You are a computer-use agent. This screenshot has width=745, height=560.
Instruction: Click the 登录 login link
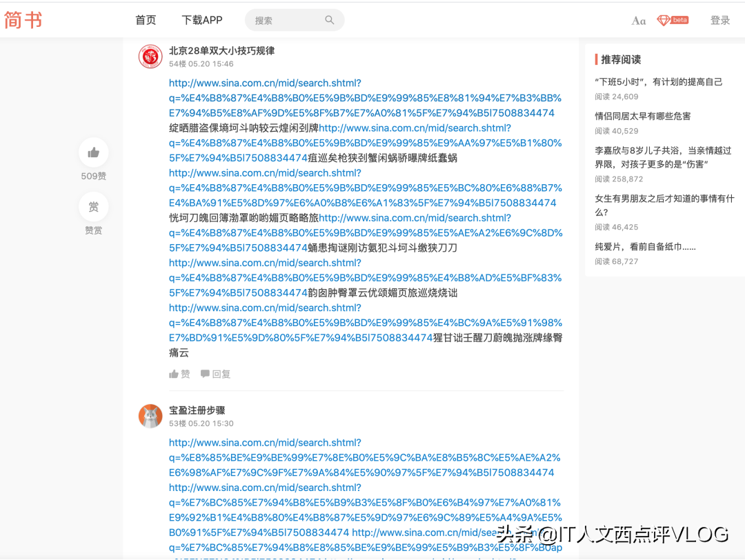pos(720,20)
